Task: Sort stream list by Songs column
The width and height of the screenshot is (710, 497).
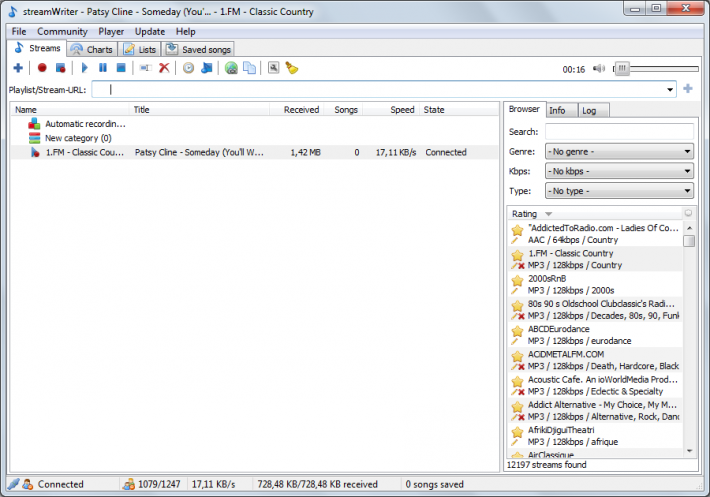Action: 343,110
